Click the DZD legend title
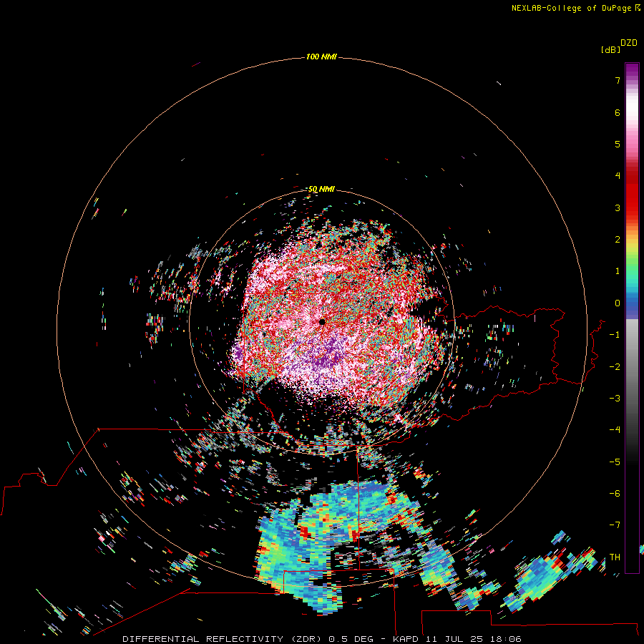Viewport: 644px width, 644px height. pos(629,43)
